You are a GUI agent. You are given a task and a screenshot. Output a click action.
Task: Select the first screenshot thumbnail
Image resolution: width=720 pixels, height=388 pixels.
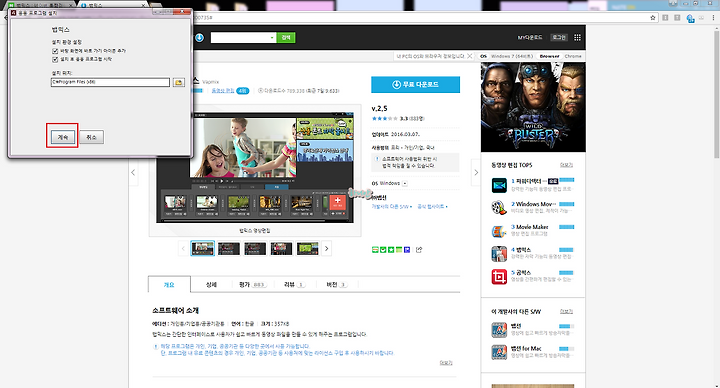pos(202,248)
